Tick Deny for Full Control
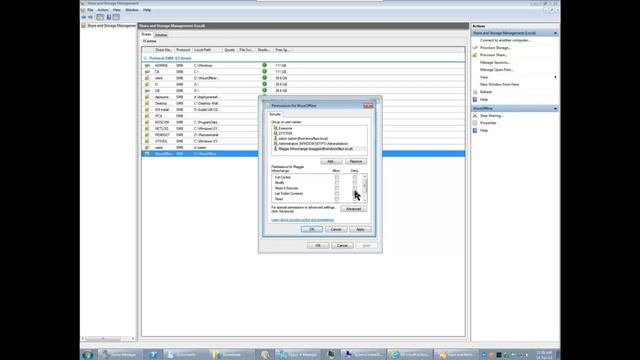 pos(355,178)
